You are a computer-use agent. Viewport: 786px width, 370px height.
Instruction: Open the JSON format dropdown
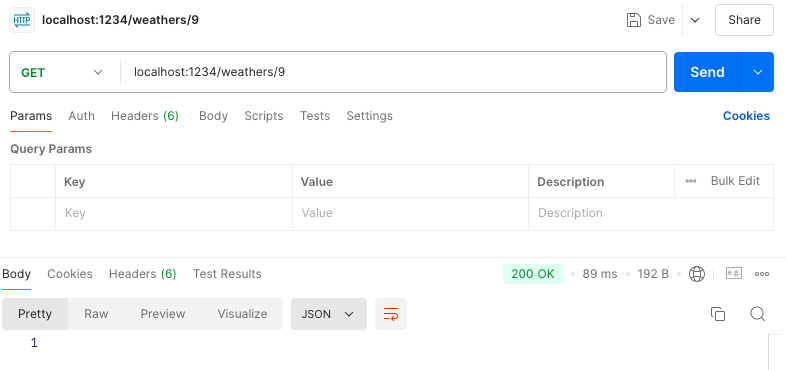coord(328,314)
